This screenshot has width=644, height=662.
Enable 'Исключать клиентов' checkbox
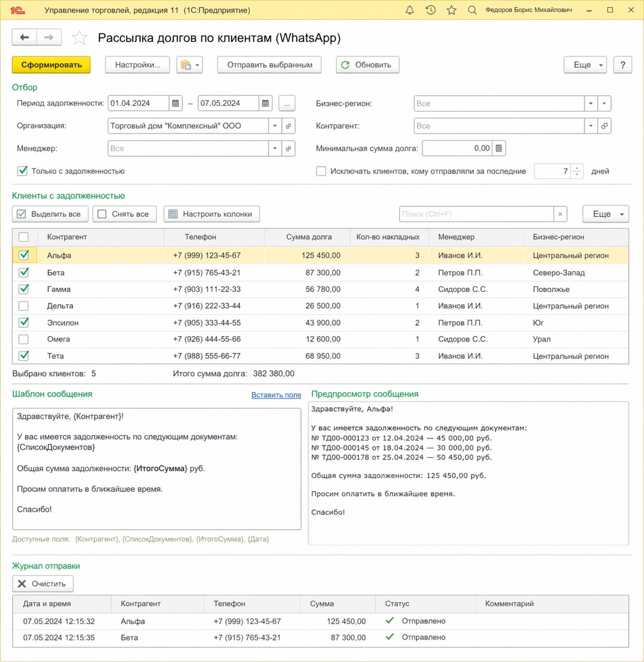(x=321, y=171)
